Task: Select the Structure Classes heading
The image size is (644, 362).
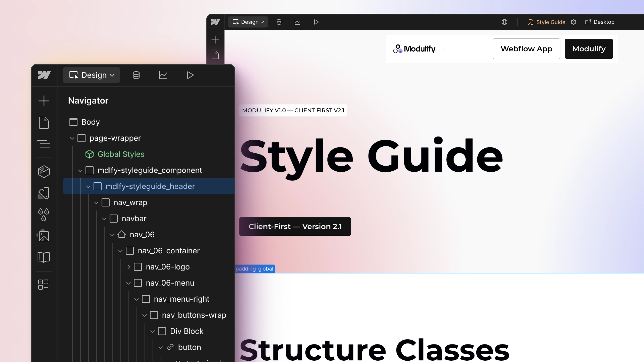Action: coord(374,349)
